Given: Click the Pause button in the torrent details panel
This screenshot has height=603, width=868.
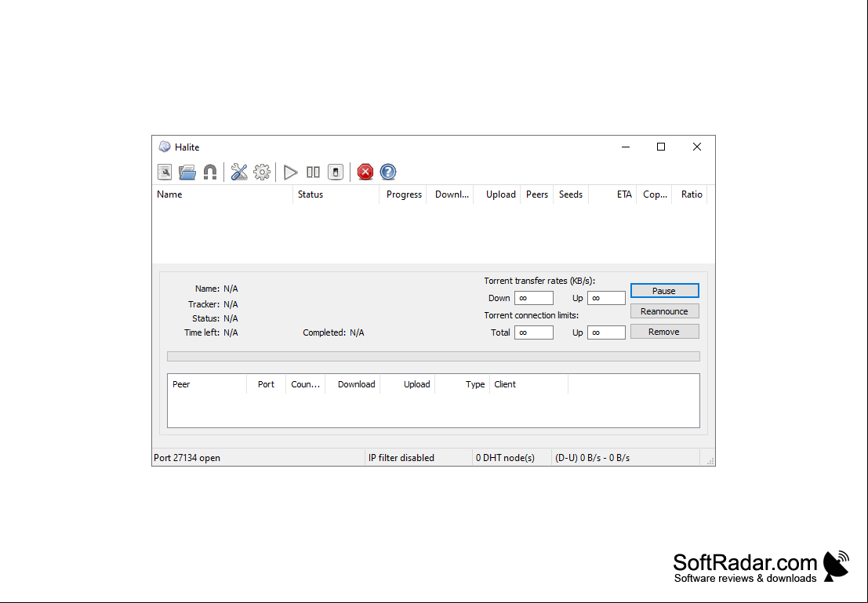Looking at the screenshot, I should [x=664, y=291].
